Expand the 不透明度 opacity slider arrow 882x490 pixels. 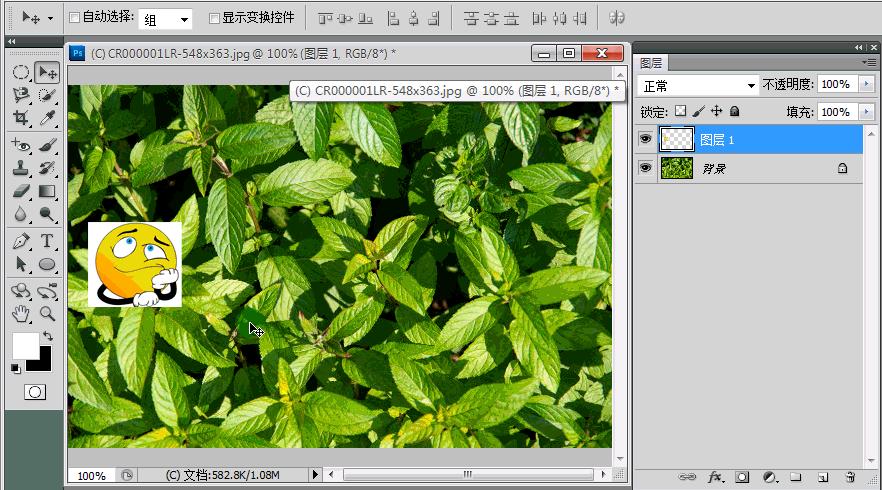pyautogui.click(x=866, y=85)
